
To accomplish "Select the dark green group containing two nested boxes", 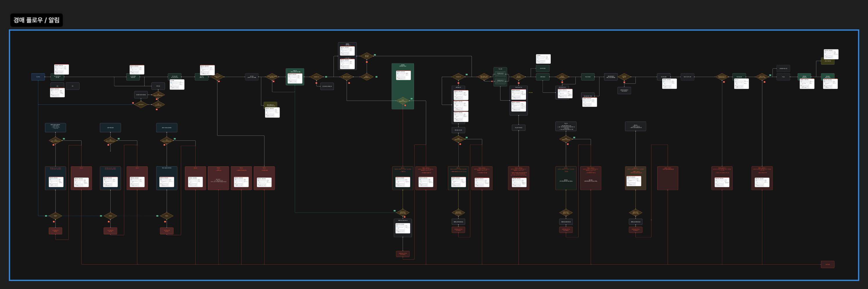I will pyautogui.click(x=500, y=77).
